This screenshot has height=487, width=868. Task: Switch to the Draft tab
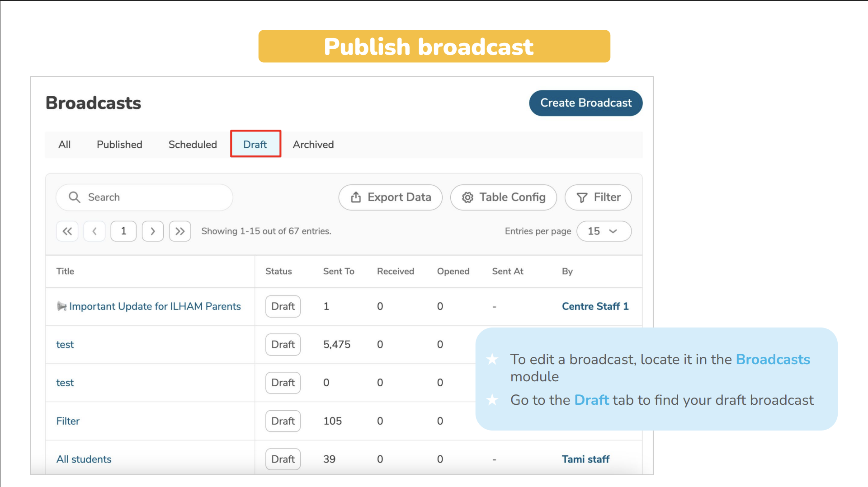click(x=255, y=145)
